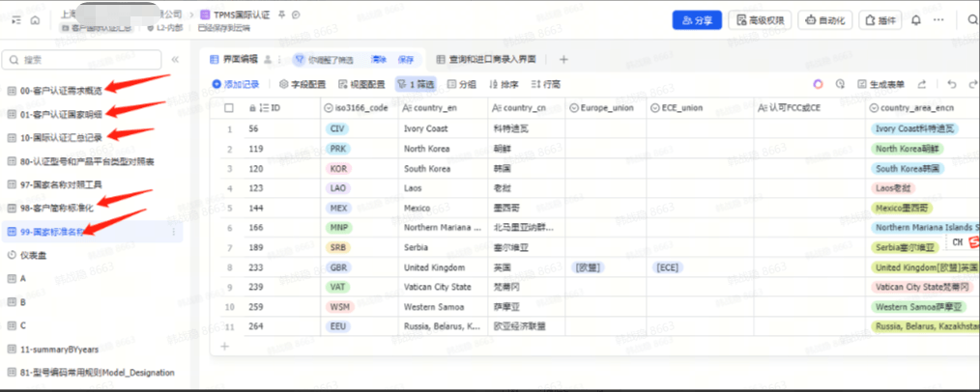Viewport: 980px width, 392px height.
Task: Click the TPMS国际认证 breadcrumb title
Action: pos(242,14)
